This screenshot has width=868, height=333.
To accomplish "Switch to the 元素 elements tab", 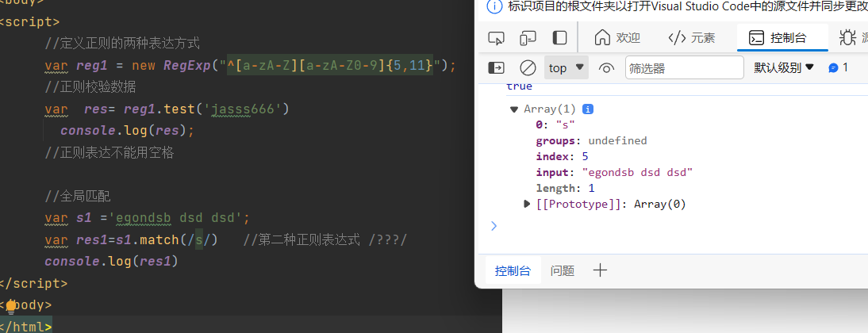I will tap(692, 37).
